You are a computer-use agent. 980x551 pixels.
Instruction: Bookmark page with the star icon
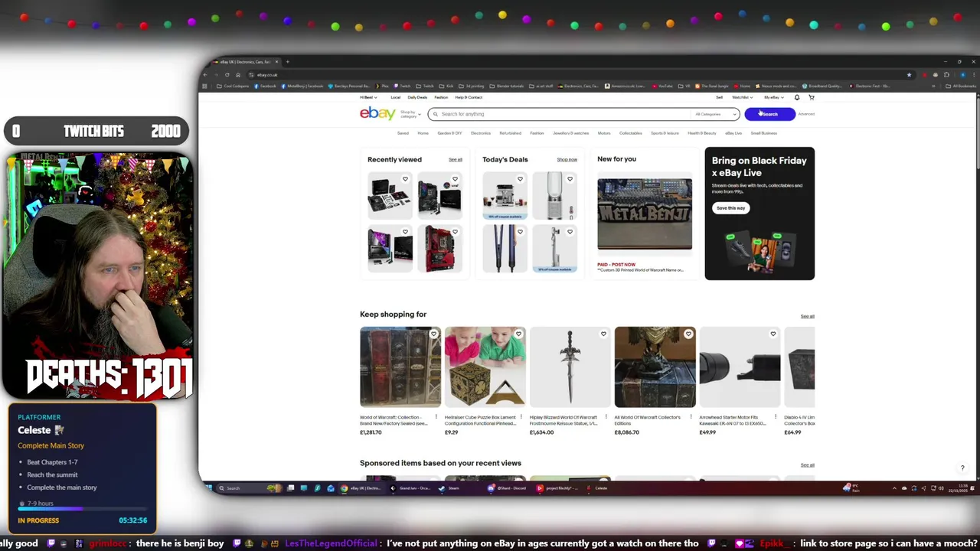909,75
